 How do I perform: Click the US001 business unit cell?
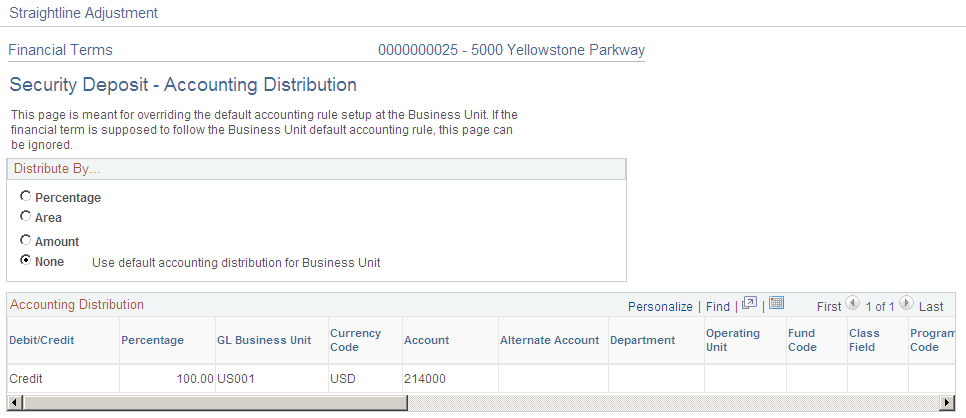(x=235, y=379)
